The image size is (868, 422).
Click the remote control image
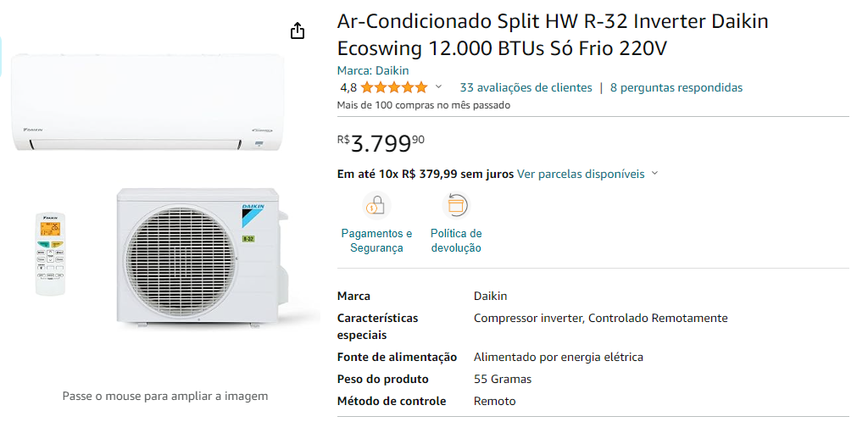pyautogui.click(x=50, y=254)
